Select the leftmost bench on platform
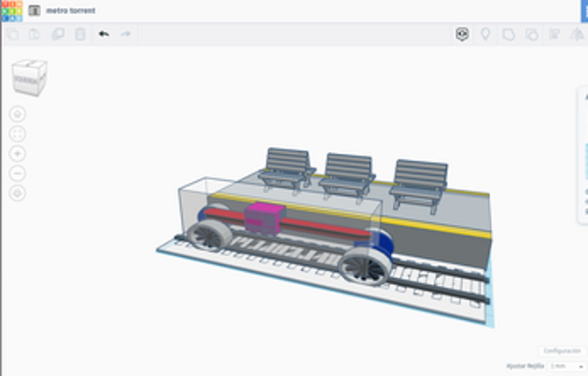 (x=287, y=170)
